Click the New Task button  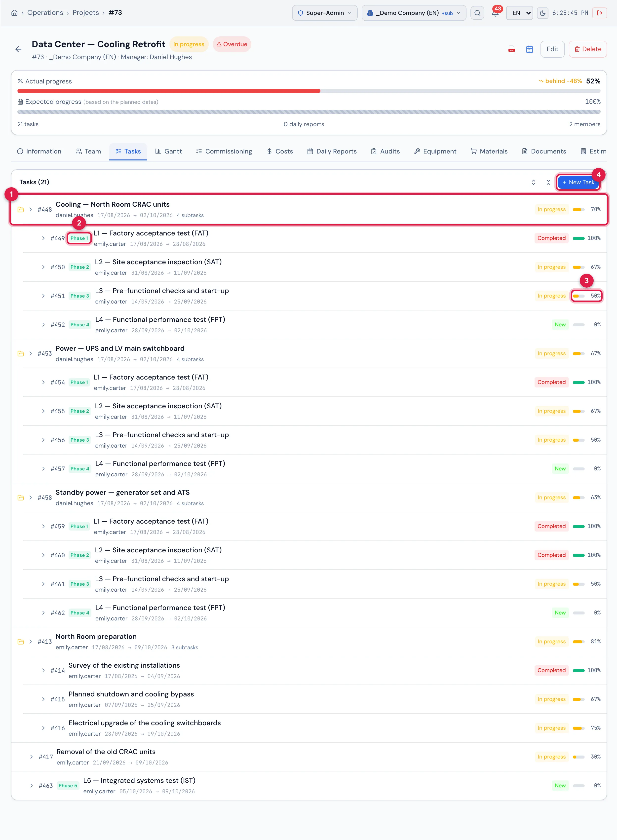click(x=578, y=182)
